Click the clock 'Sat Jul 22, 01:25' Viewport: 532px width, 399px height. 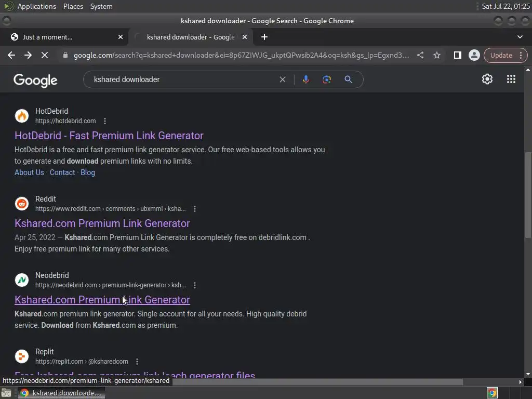click(x=506, y=6)
